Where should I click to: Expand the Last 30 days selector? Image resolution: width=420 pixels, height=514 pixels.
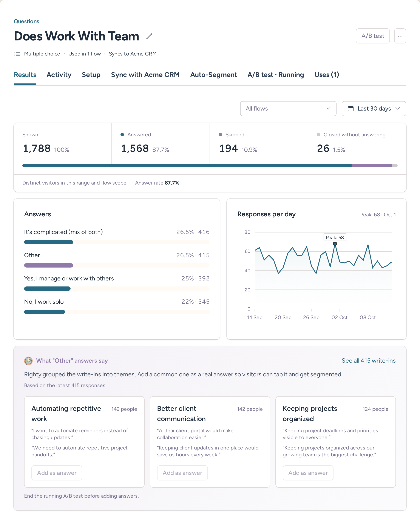click(374, 109)
